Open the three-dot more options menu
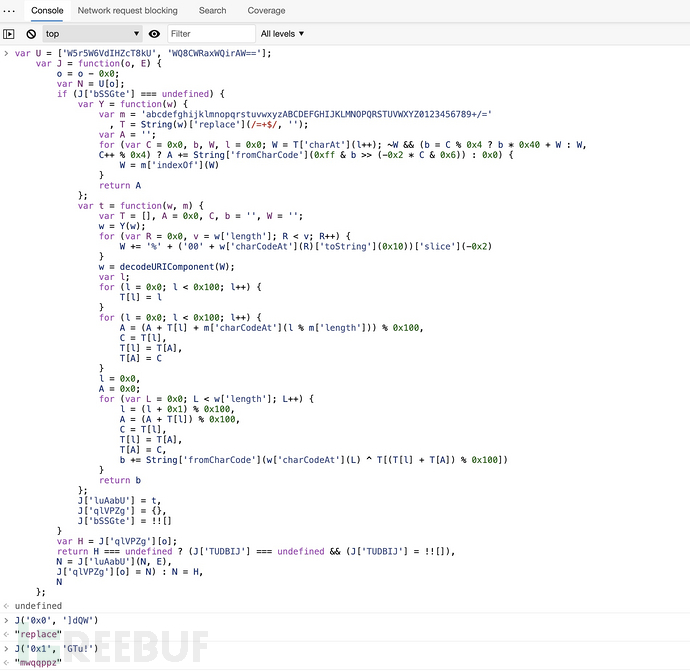 (x=9, y=10)
